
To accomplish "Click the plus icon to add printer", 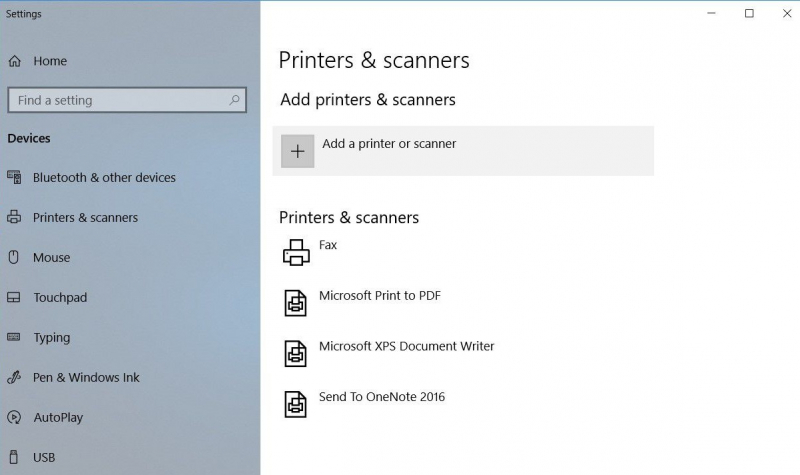I will pos(297,151).
